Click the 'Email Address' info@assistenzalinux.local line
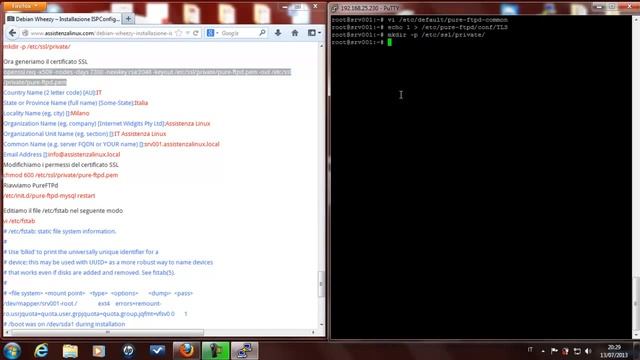The height and width of the screenshot is (360, 640). tap(62, 154)
